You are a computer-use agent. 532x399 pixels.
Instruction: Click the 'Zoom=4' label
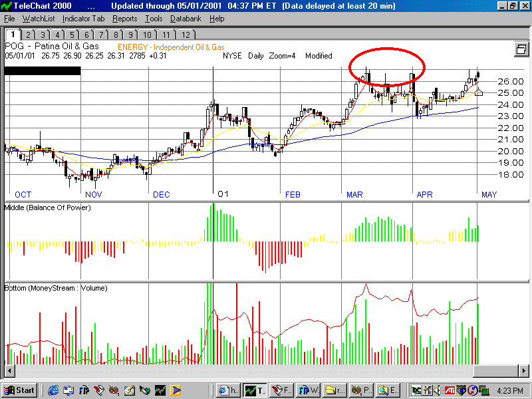(x=282, y=56)
